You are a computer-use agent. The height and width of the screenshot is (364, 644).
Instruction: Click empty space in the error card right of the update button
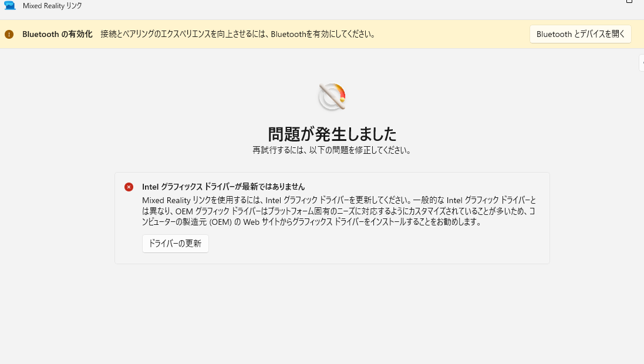[x=376, y=244]
